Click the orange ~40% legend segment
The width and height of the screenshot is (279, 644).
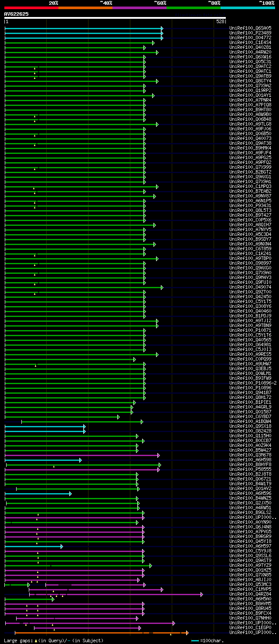tap(85, 8)
